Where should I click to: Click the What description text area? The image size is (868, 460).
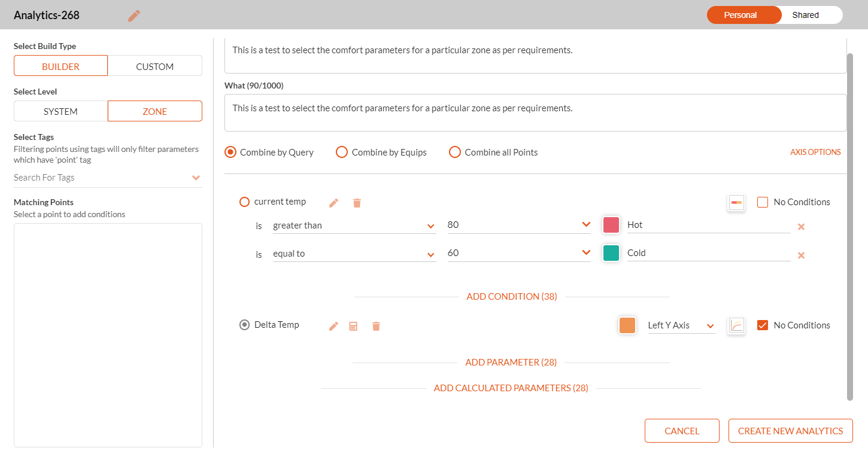point(535,112)
